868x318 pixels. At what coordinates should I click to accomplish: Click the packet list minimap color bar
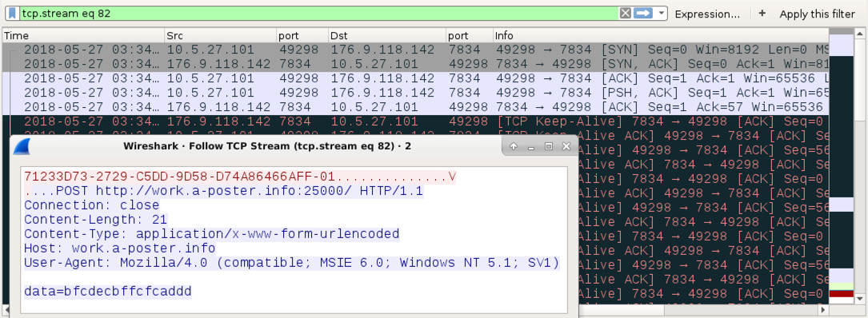(x=842, y=166)
